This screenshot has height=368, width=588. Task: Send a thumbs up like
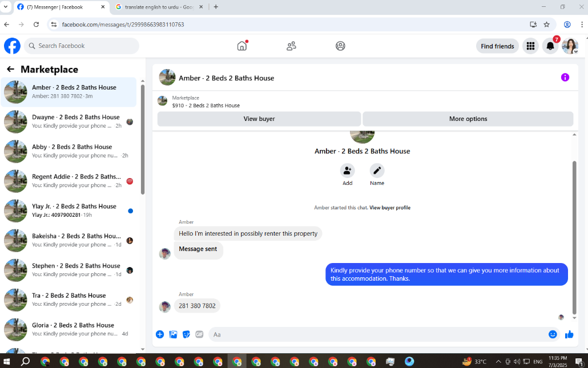pyautogui.click(x=569, y=334)
